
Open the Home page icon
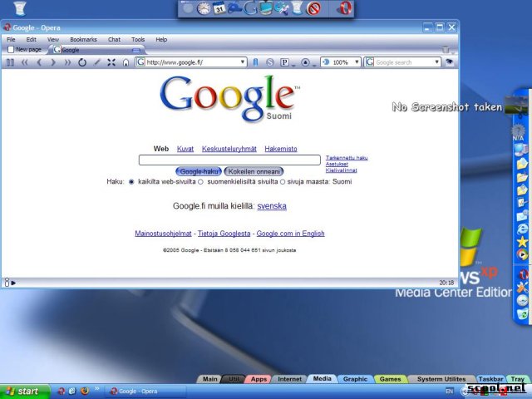126,62
